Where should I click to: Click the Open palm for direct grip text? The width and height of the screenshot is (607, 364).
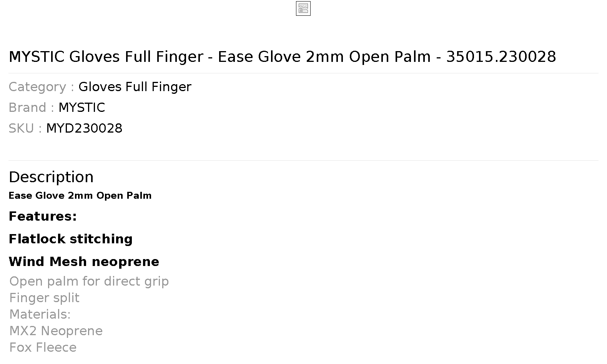coord(89,281)
